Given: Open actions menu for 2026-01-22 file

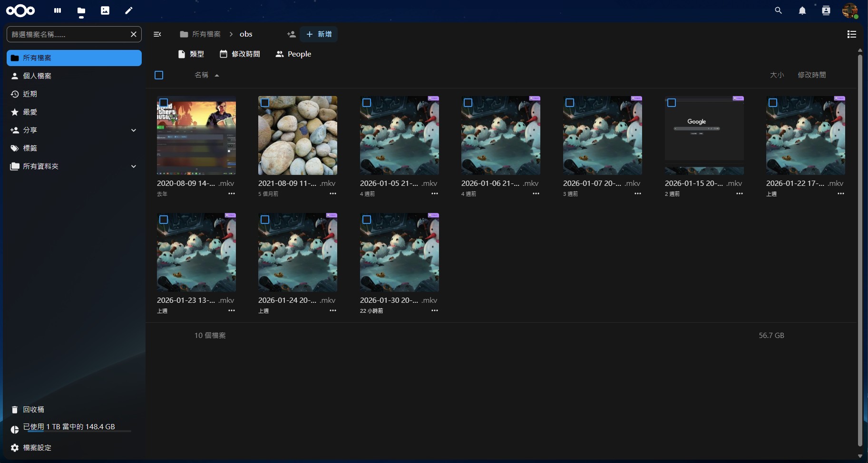Looking at the screenshot, I should [x=841, y=193].
